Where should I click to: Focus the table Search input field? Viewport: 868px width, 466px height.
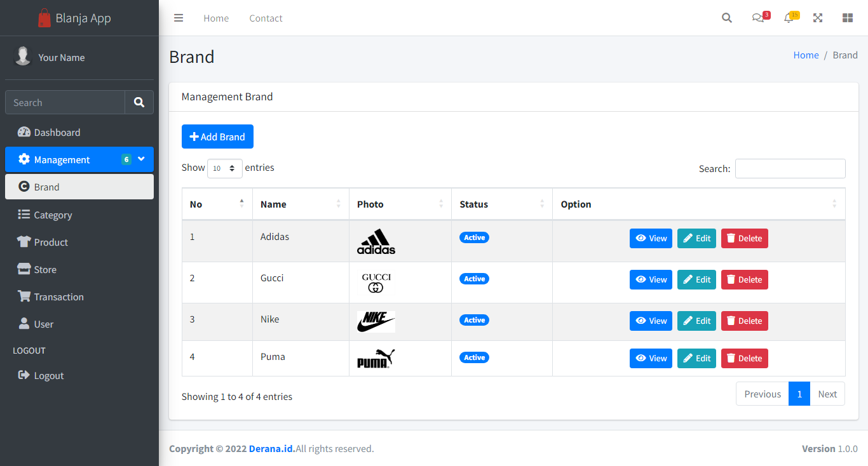790,168
